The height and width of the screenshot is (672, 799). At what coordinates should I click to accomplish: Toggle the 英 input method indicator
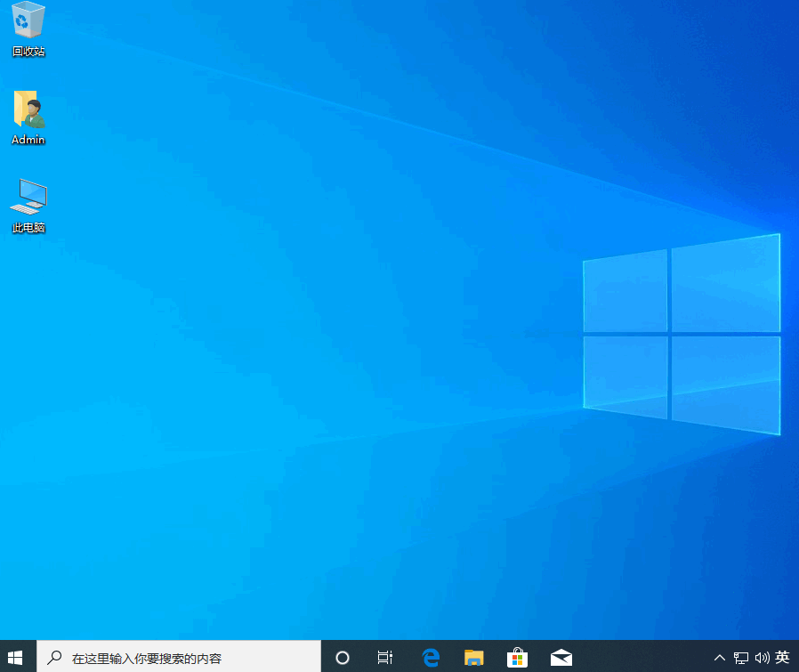[782, 658]
